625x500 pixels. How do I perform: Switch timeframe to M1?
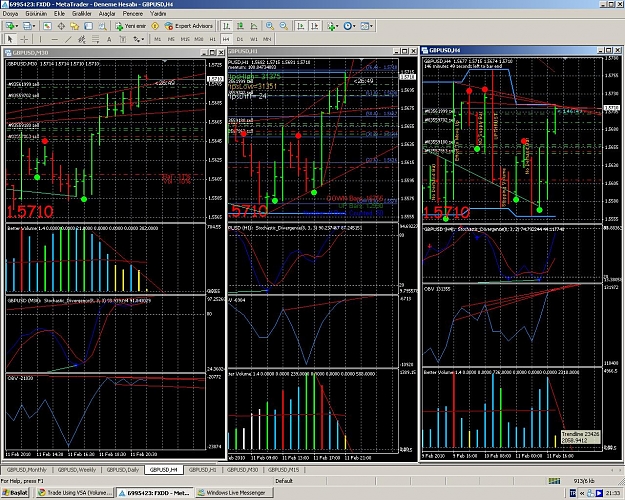(157, 39)
